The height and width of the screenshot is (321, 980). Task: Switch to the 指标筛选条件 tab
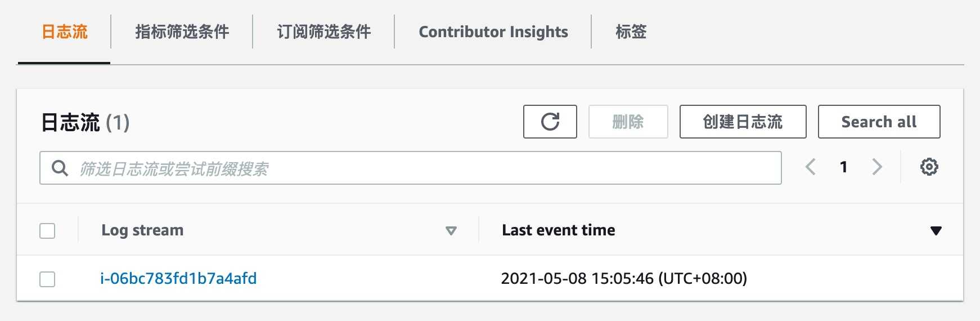tap(182, 32)
